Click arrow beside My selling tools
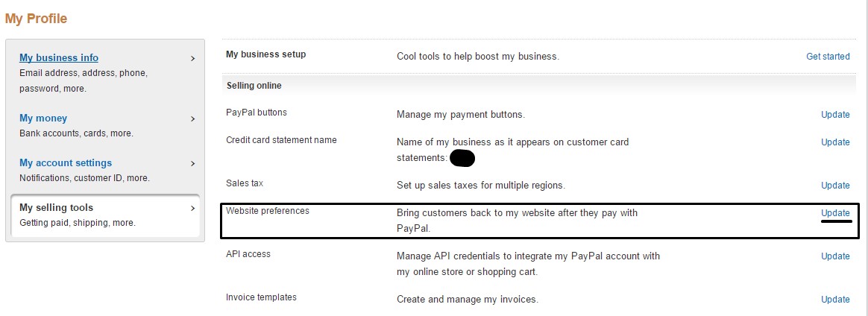 (192, 208)
